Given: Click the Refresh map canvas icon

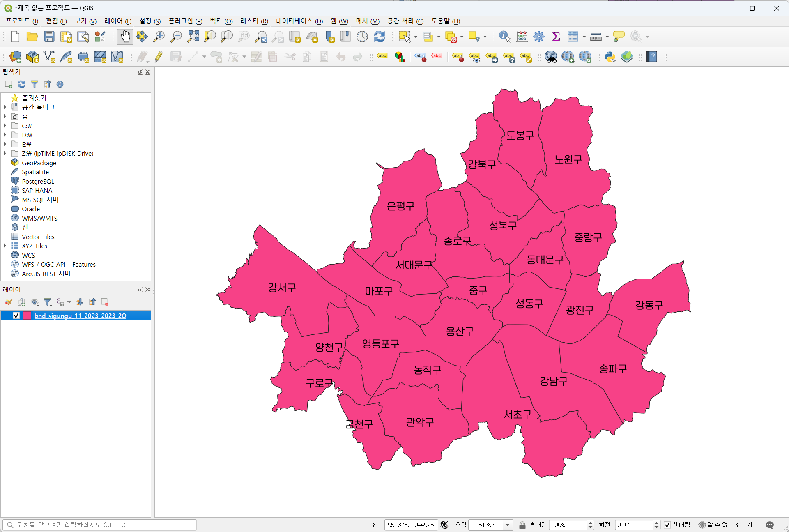Looking at the screenshot, I should click(379, 37).
